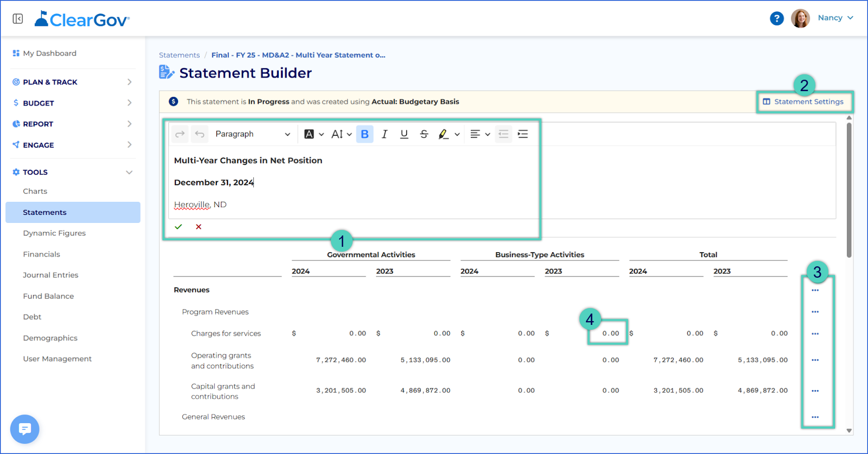Viewport: 868px width, 454px height.
Task: Select Statements in the sidebar
Action: pos(73,212)
